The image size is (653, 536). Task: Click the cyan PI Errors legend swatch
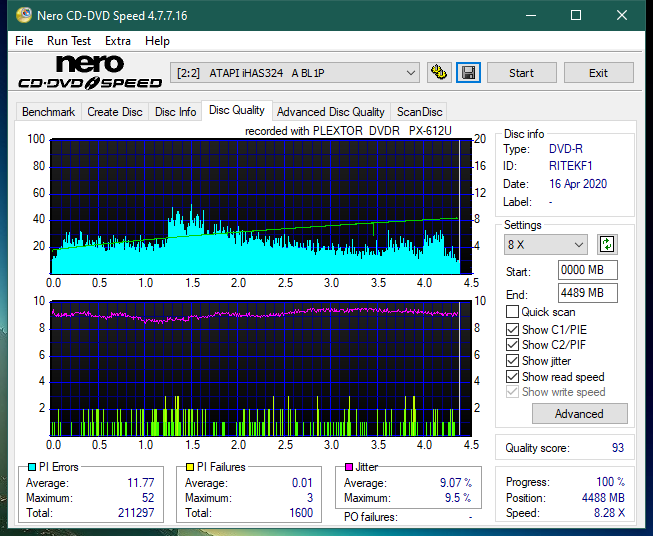point(32,467)
